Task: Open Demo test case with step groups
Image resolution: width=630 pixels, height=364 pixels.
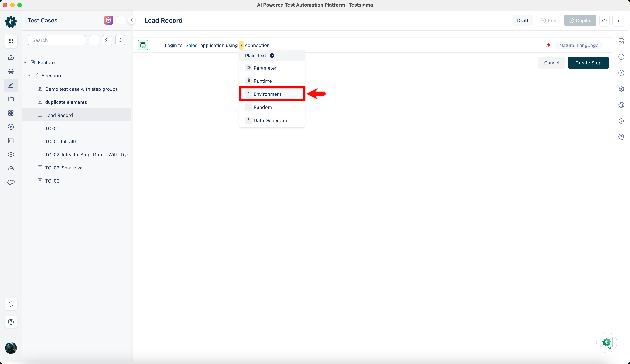Action: [x=81, y=89]
